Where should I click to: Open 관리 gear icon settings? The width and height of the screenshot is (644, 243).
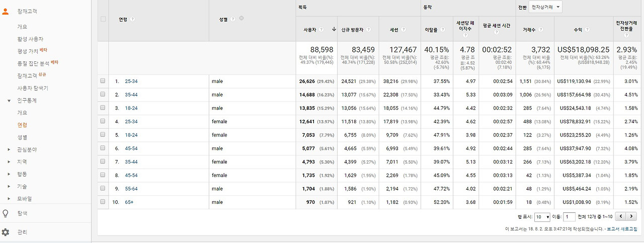tap(6, 232)
